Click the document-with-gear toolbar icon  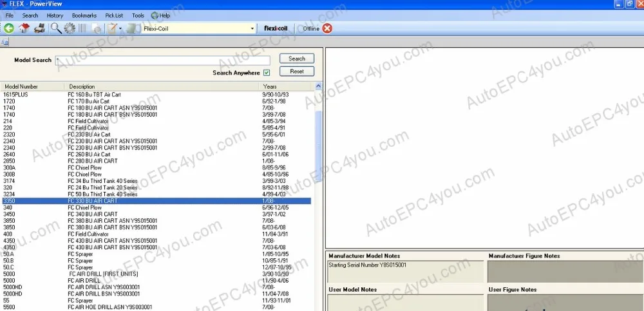point(97,28)
